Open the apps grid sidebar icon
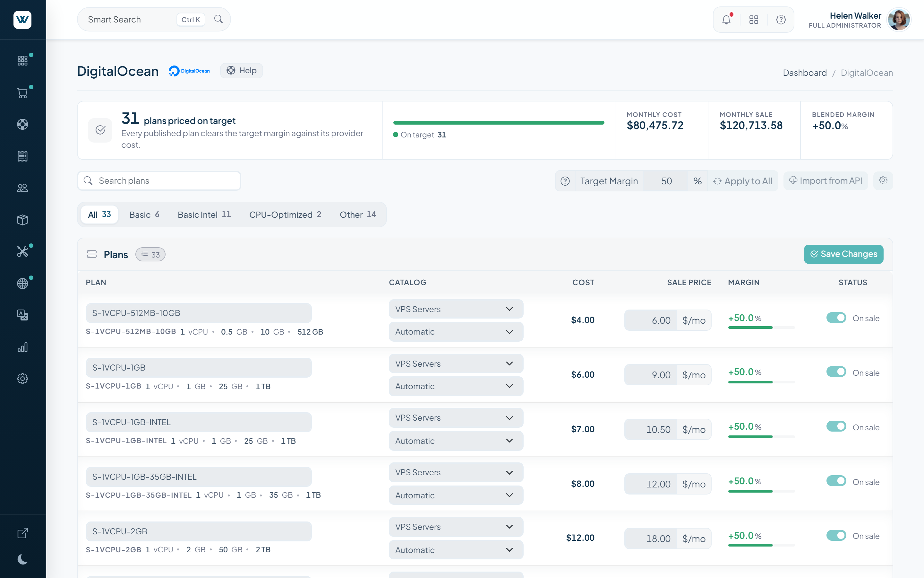This screenshot has width=924, height=578. tap(22, 60)
